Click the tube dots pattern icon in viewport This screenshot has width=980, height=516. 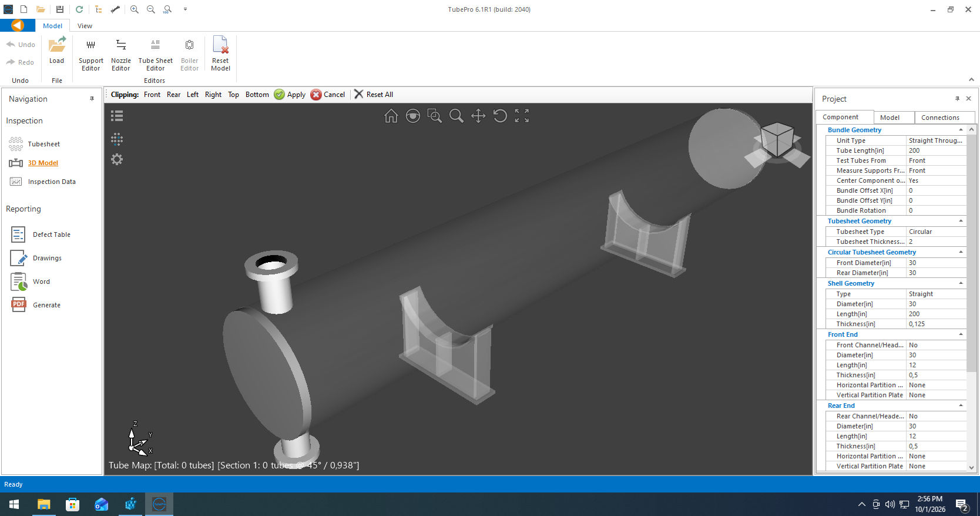pos(117,139)
